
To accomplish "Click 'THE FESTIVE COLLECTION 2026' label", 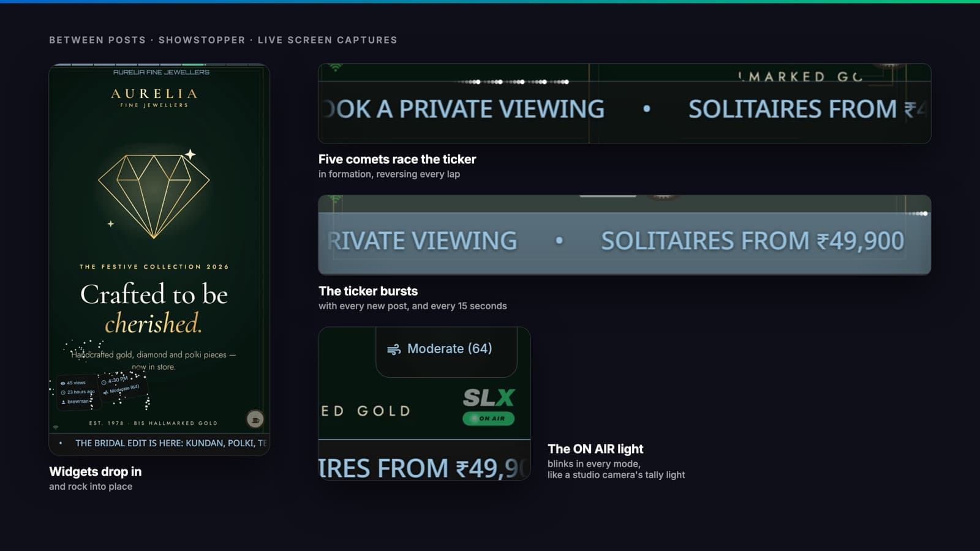I will pyautogui.click(x=154, y=267).
